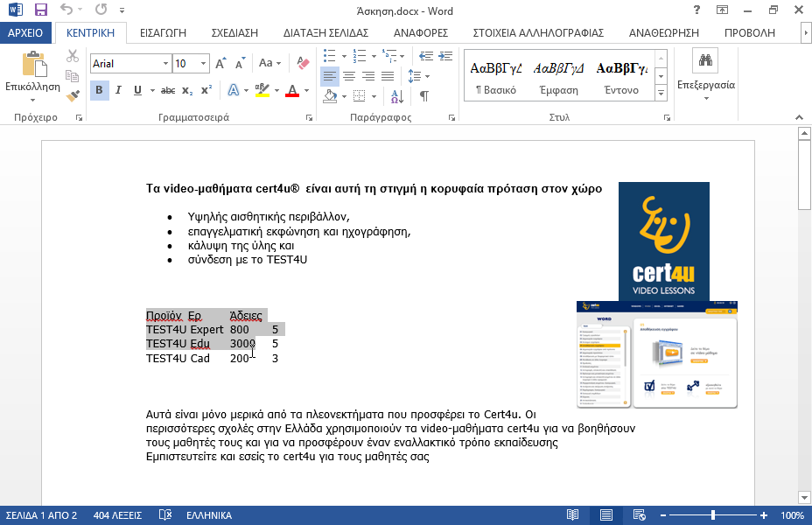The width and height of the screenshot is (812, 525).
Task: Undo the last action
Action: [66, 10]
